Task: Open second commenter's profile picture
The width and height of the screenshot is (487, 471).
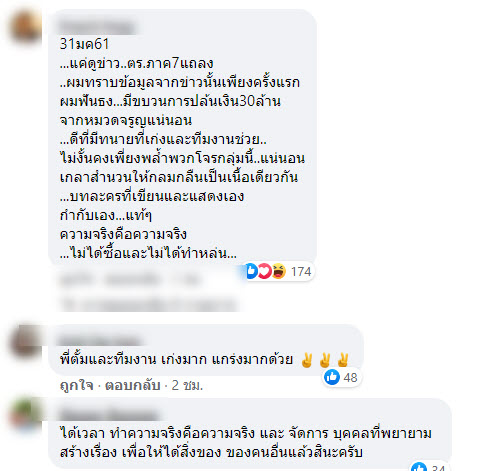Action: point(25,341)
